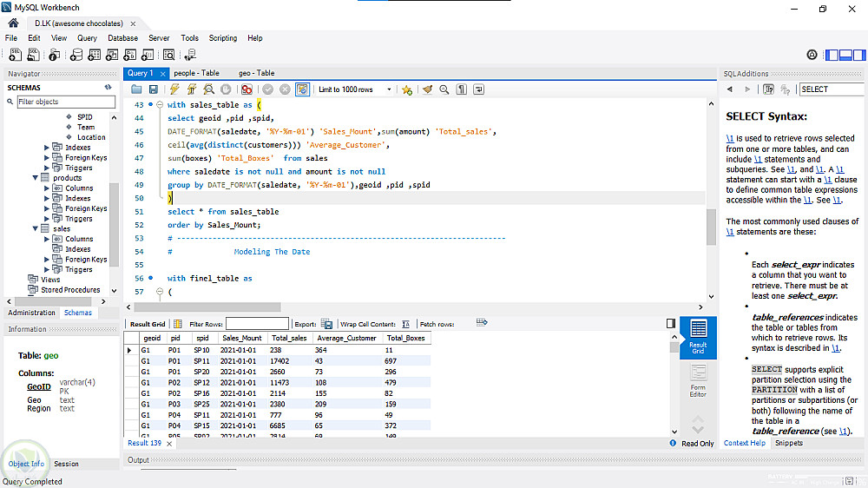Open the Administration tab in Navigator
The image size is (868, 488).
(31, 313)
